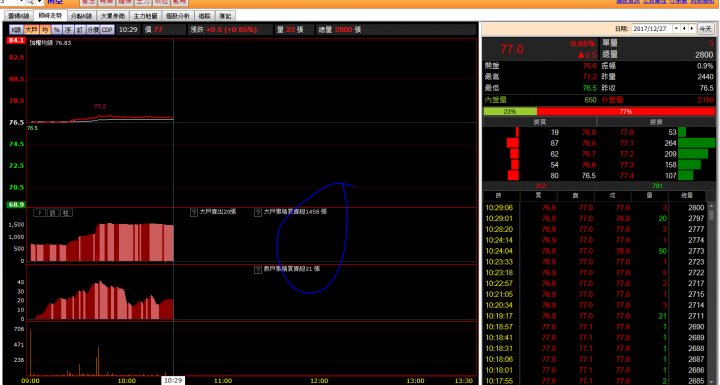Click the 主力 button on orange toolbar
The image size is (720, 385).
tap(143, 2)
